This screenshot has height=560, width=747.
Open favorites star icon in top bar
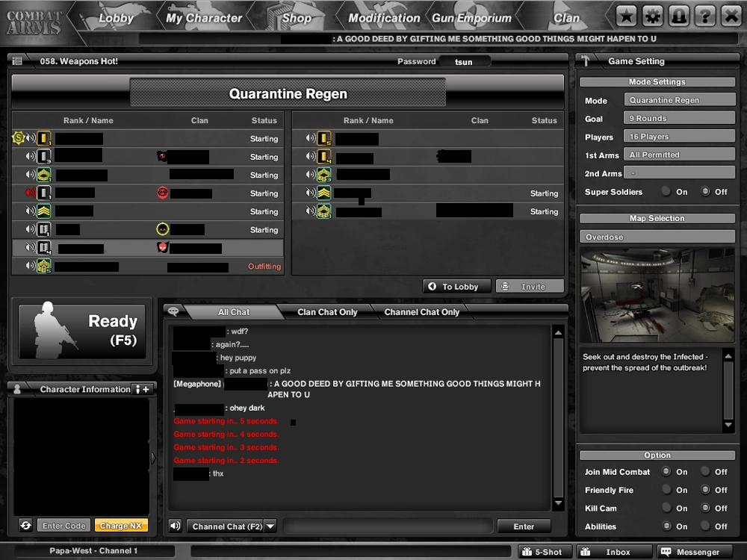pos(626,16)
